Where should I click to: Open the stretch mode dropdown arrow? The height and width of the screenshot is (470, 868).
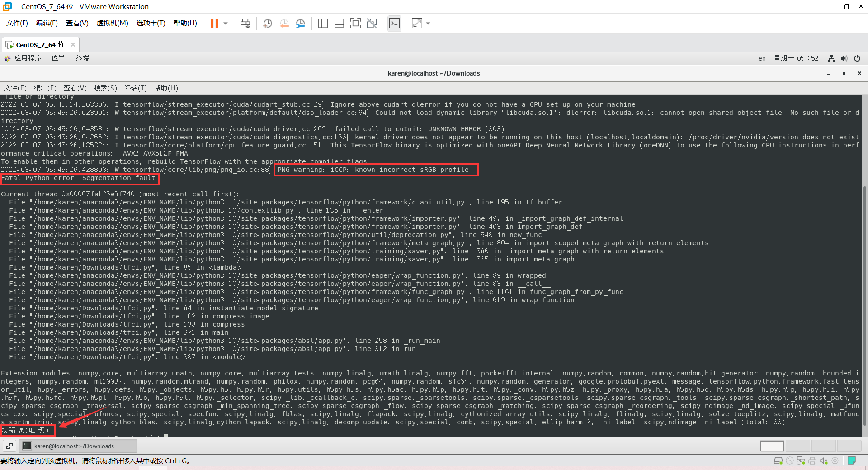pos(428,23)
